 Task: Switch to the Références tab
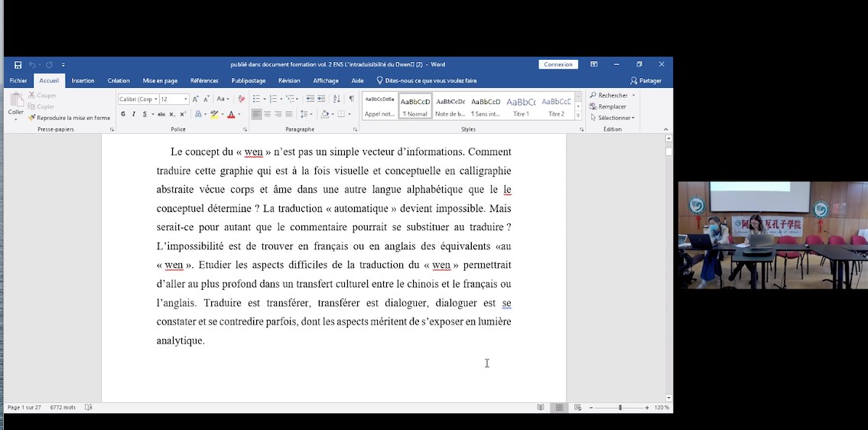tap(204, 80)
